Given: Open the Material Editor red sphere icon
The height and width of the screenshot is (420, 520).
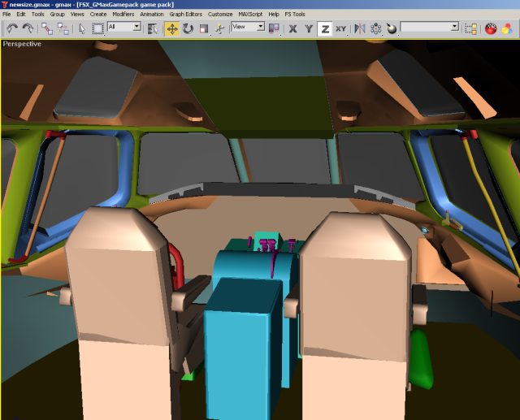Looking at the screenshot, I should tap(491, 28).
